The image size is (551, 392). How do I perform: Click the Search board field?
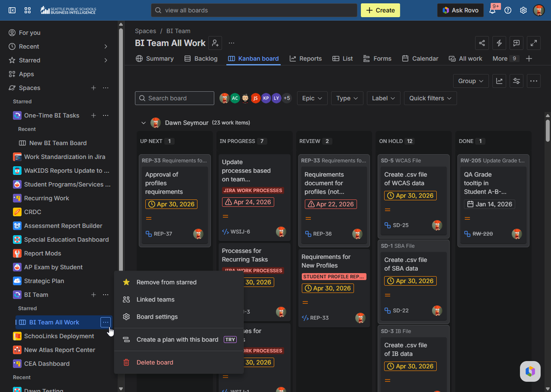point(174,98)
